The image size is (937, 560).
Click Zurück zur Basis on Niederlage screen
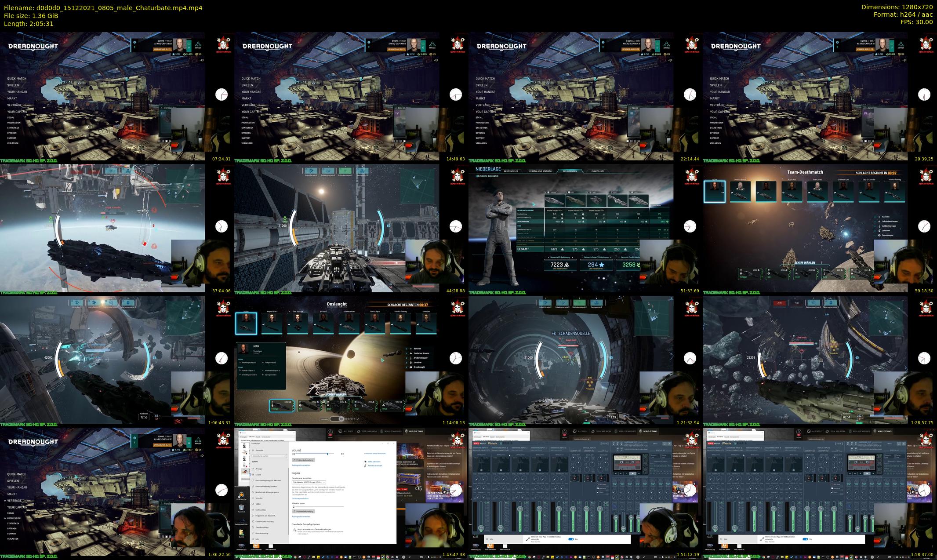click(x=487, y=176)
